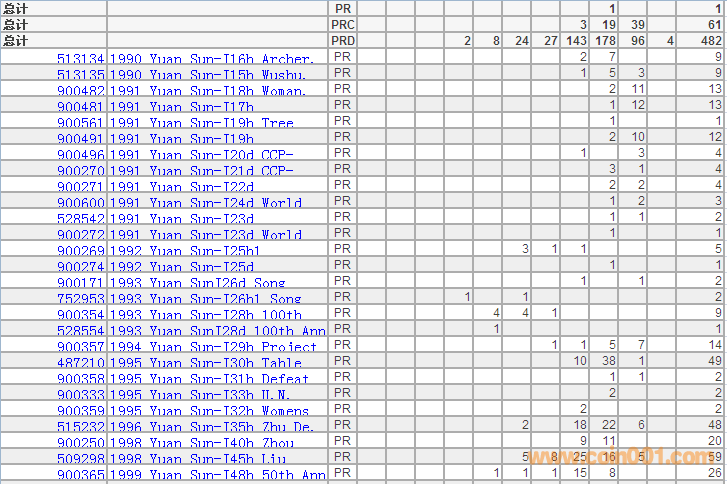Click coin ID link 513135

(x=81, y=75)
